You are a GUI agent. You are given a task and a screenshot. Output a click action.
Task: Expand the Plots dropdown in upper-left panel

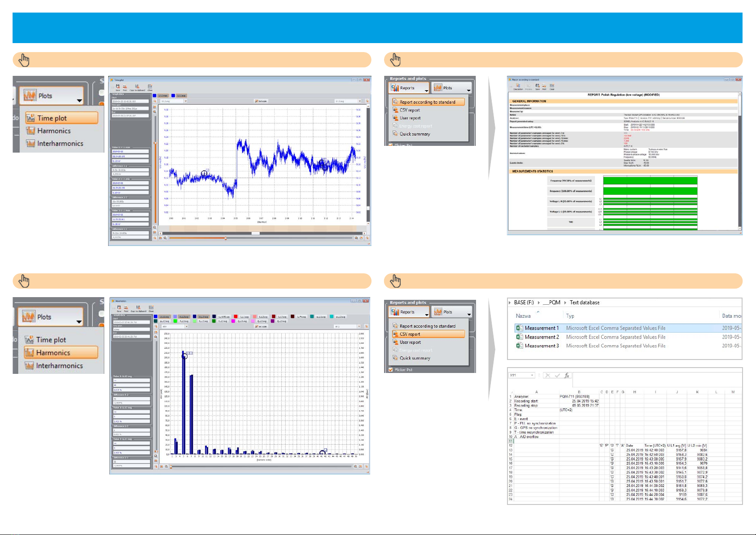[79, 101]
